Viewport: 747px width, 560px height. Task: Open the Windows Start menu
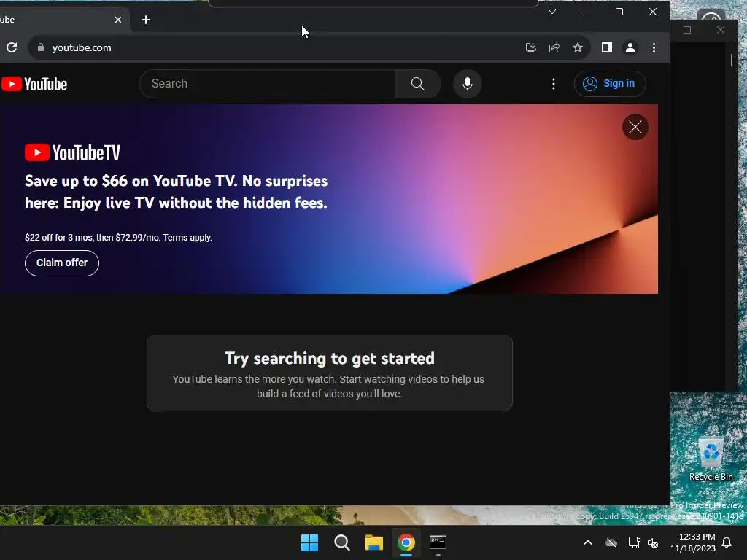[309, 542]
